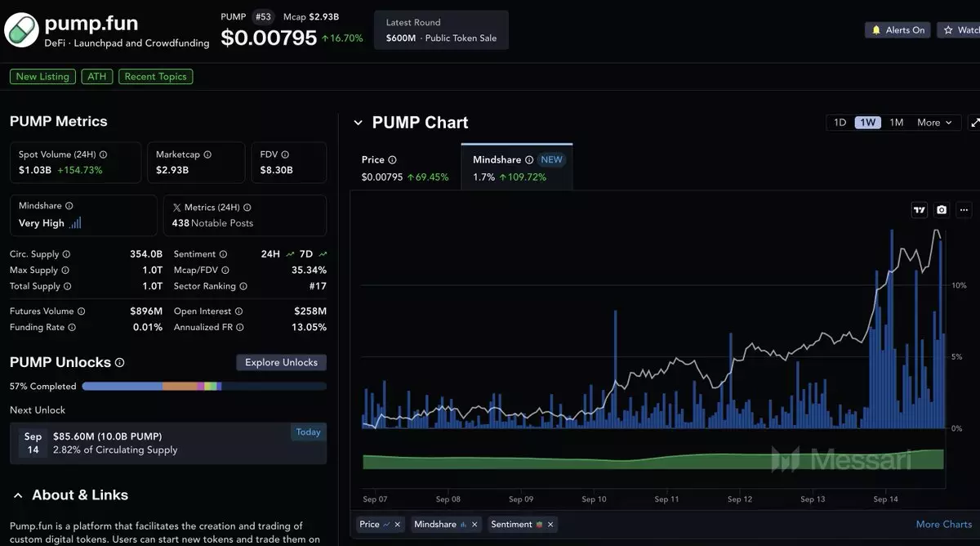Open chart options three-dot menu
The height and width of the screenshot is (546, 980).
(964, 210)
